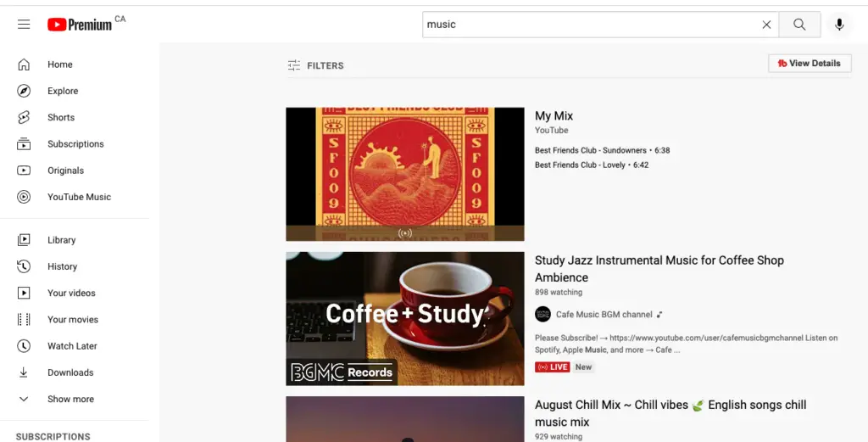Click the "929 watching" text
Image resolution: width=868 pixels, height=442 pixels.
click(559, 436)
